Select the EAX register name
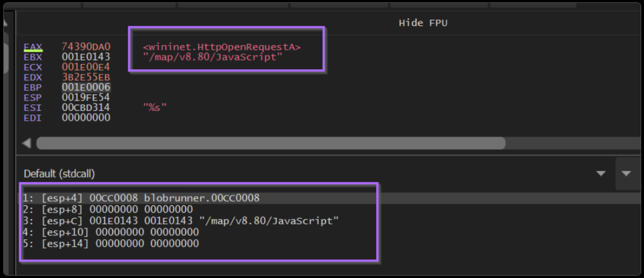 pyautogui.click(x=33, y=47)
